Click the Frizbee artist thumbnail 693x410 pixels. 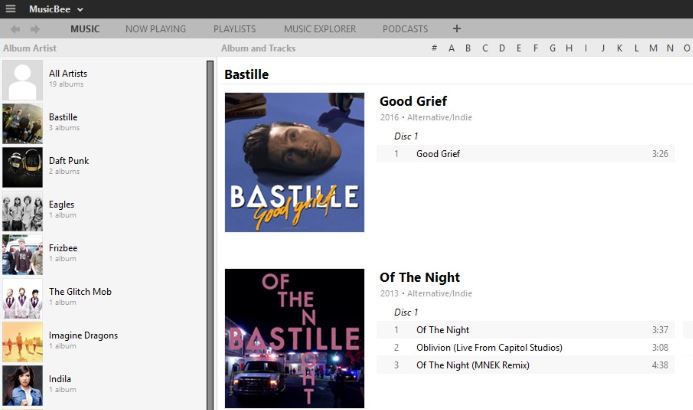pyautogui.click(x=23, y=254)
